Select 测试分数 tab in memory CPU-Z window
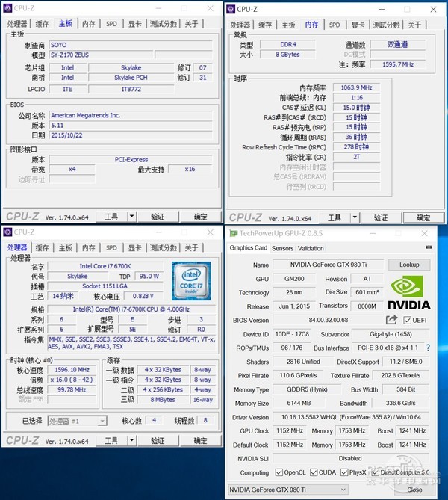 click(386, 25)
